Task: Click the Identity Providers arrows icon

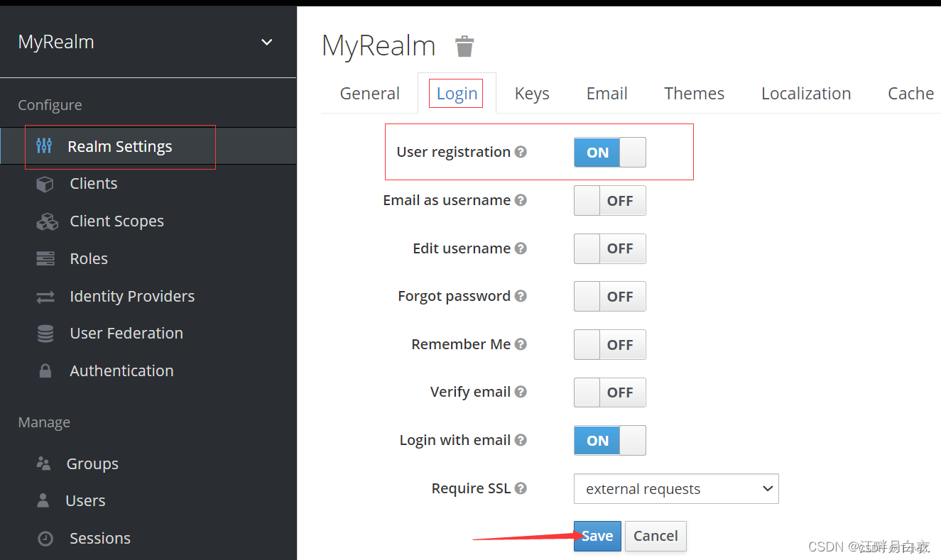Action: [x=45, y=297]
